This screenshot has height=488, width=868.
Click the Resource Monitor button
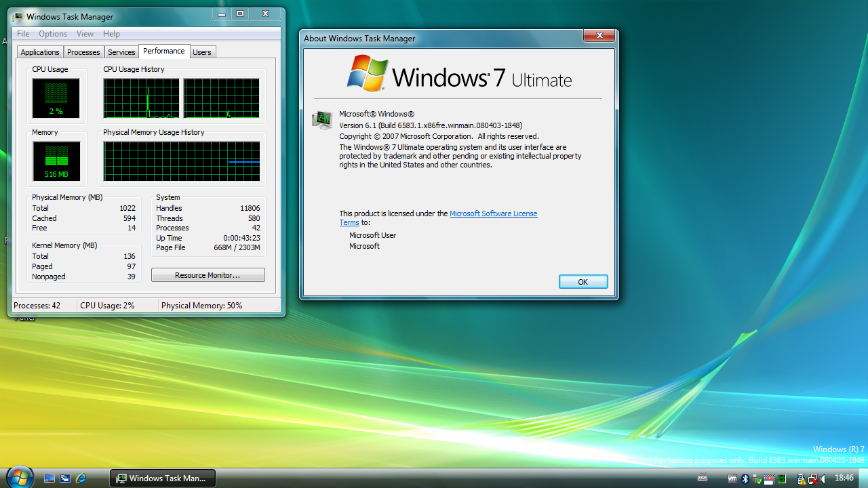click(208, 275)
